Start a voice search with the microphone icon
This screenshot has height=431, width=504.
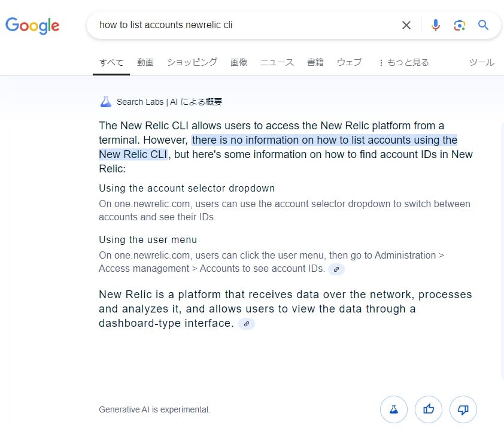tap(435, 25)
